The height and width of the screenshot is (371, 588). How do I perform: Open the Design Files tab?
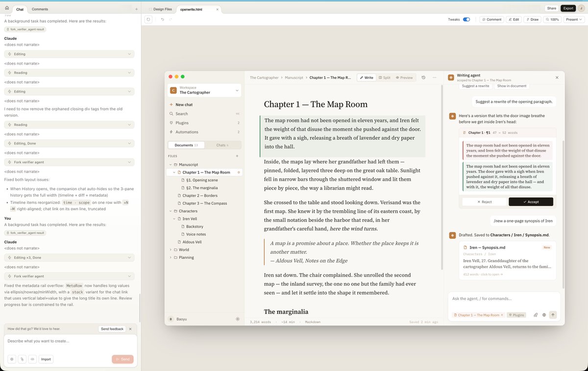coord(160,9)
